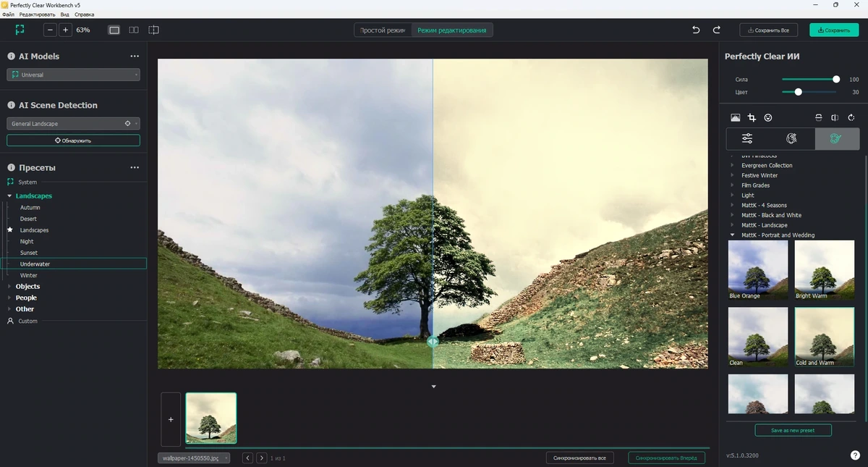Collapse the Landscapes preset group
This screenshot has height=467, width=868.
click(x=10, y=195)
